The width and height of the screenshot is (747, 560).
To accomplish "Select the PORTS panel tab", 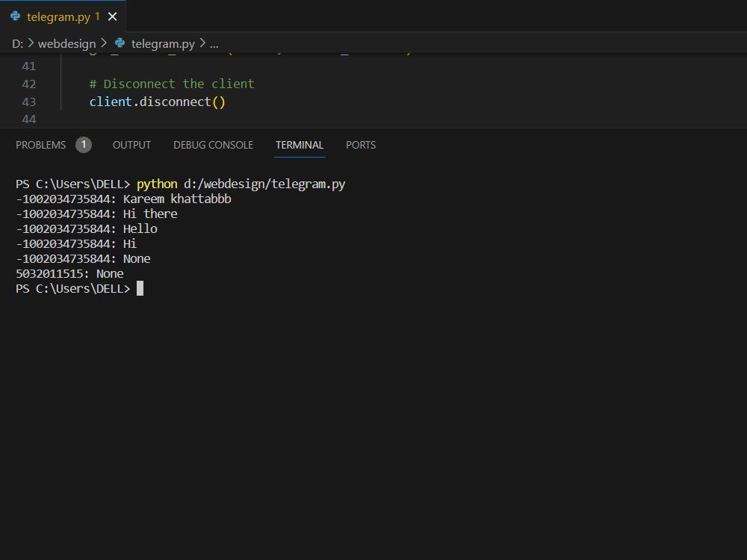I will [361, 145].
